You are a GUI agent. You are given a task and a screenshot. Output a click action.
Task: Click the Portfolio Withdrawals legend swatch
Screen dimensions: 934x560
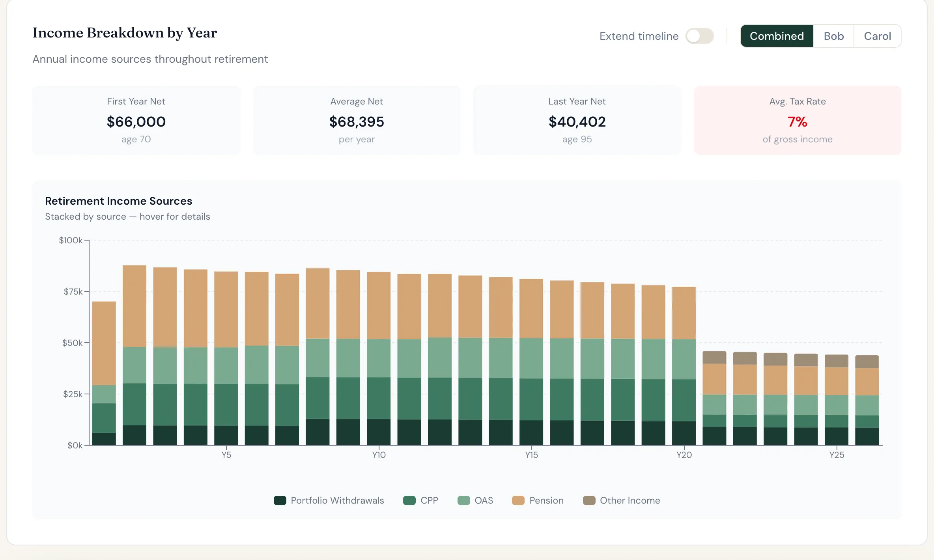(x=280, y=500)
